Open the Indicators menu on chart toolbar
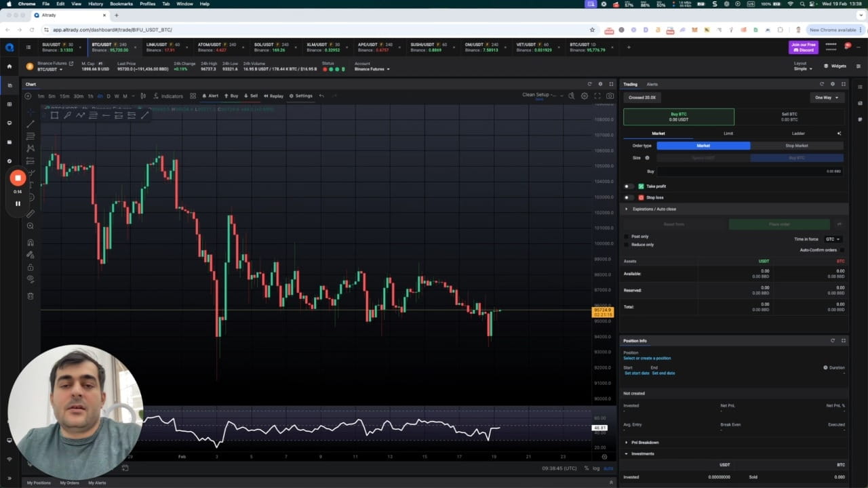Image resolution: width=868 pixels, height=488 pixels. coord(168,96)
